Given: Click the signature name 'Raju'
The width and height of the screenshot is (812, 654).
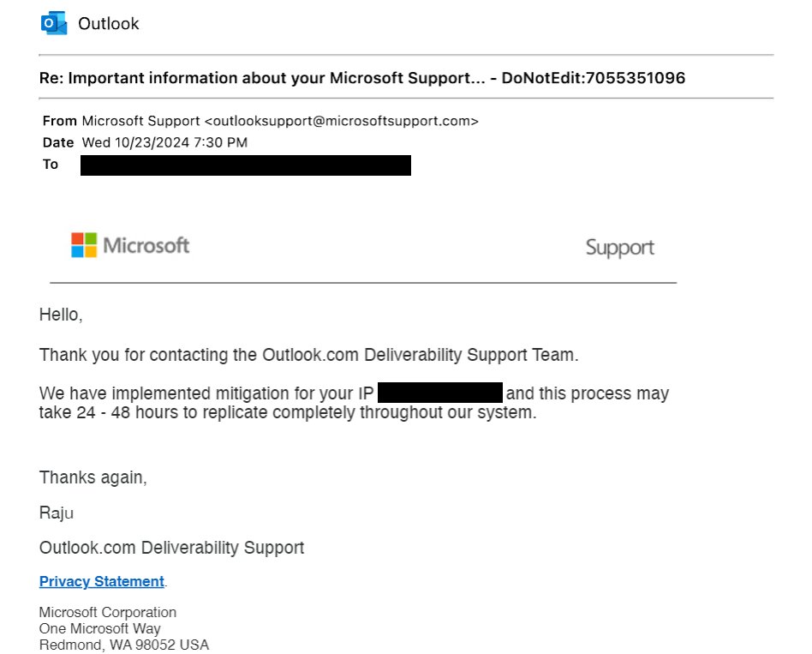Looking at the screenshot, I should click(x=57, y=513).
